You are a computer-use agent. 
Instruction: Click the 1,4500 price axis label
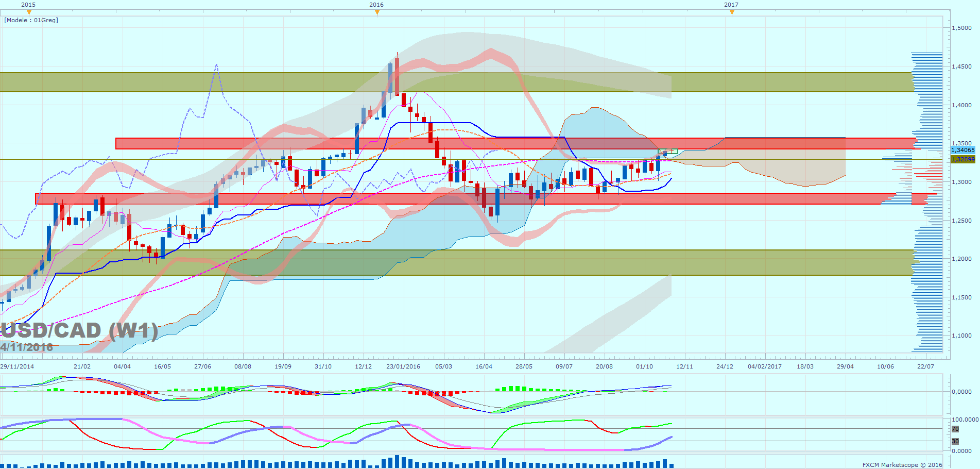pos(962,66)
